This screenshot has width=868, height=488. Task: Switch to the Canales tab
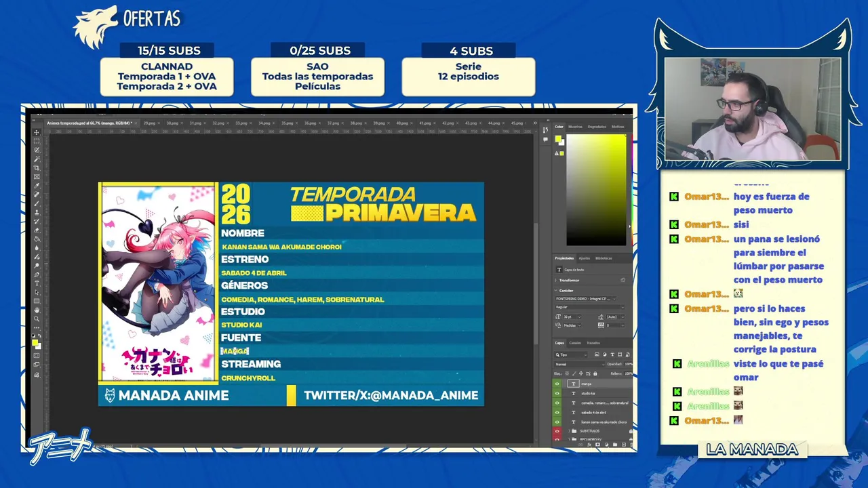tap(575, 343)
